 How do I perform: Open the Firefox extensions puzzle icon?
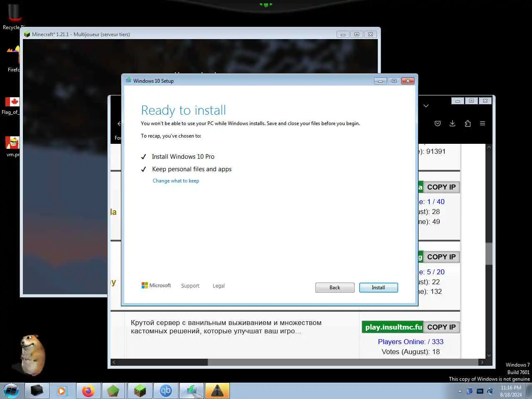(468, 123)
